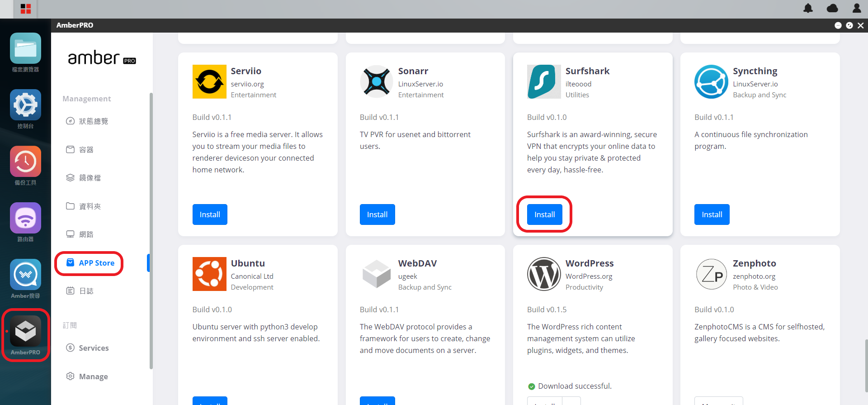This screenshot has height=405, width=868.
Task: Install the Sonarr app
Action: (x=377, y=214)
